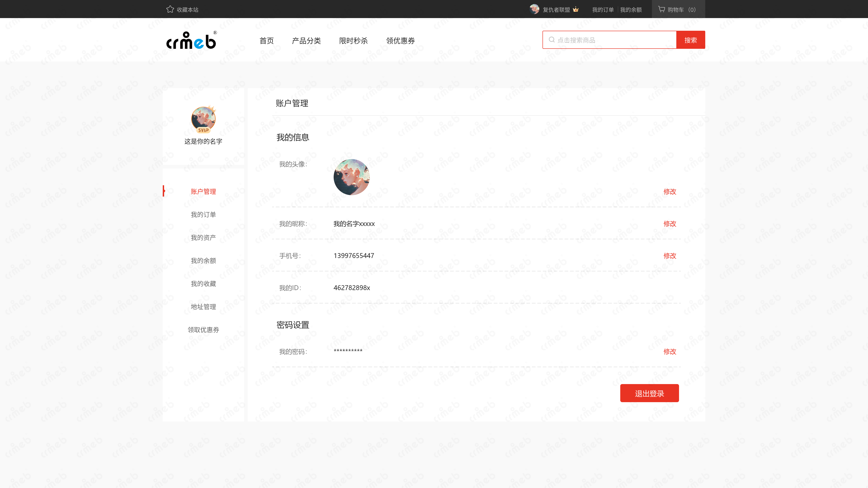The width and height of the screenshot is (868, 488).
Task: Click the search magnifier icon
Action: pyautogui.click(x=552, y=40)
